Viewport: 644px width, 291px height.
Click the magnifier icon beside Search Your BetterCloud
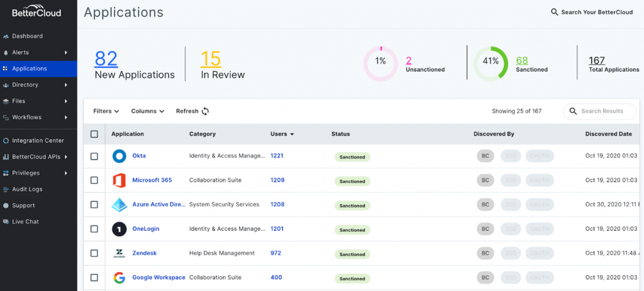click(x=554, y=12)
